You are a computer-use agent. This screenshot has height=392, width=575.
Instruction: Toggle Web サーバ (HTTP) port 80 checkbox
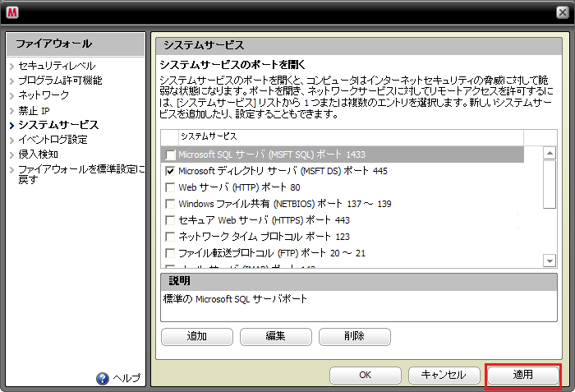point(171,187)
